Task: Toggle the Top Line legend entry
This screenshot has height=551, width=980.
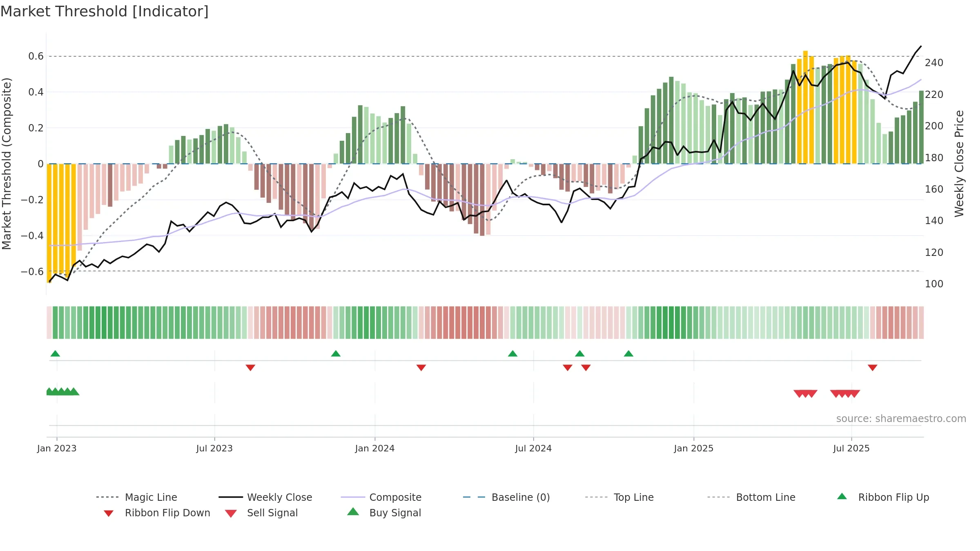Action: (x=619, y=497)
